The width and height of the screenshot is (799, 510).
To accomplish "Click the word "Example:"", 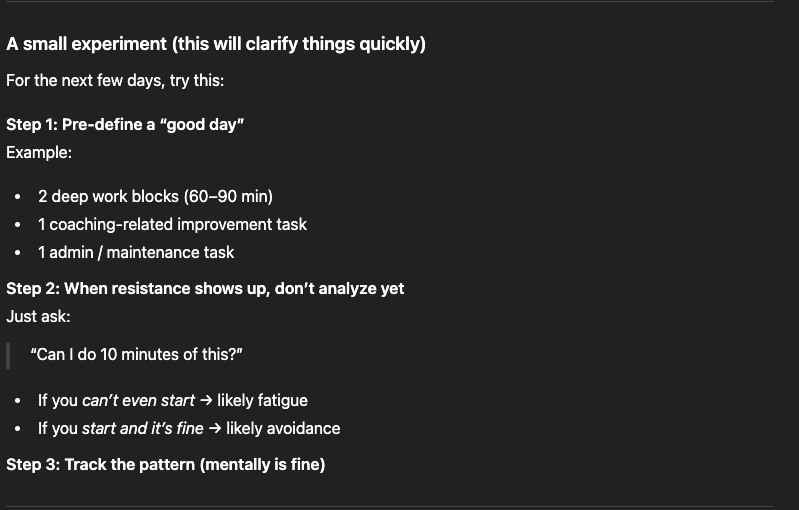I will coord(39,152).
